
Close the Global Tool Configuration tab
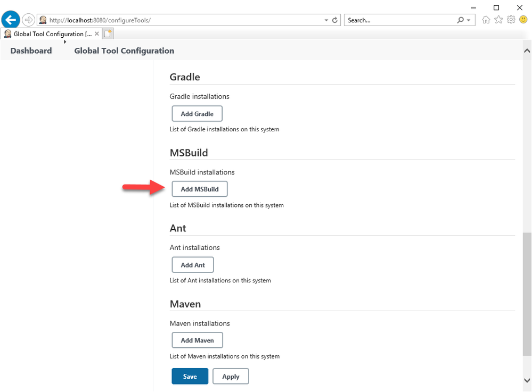point(97,34)
